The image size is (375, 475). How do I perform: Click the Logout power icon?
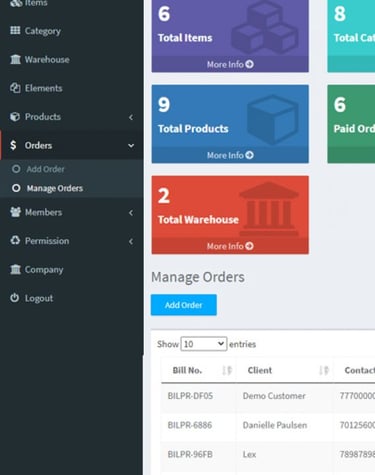tap(15, 298)
